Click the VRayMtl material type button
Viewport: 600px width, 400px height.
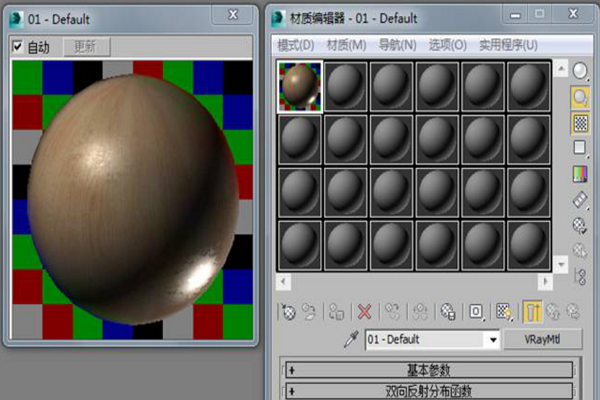(x=543, y=339)
